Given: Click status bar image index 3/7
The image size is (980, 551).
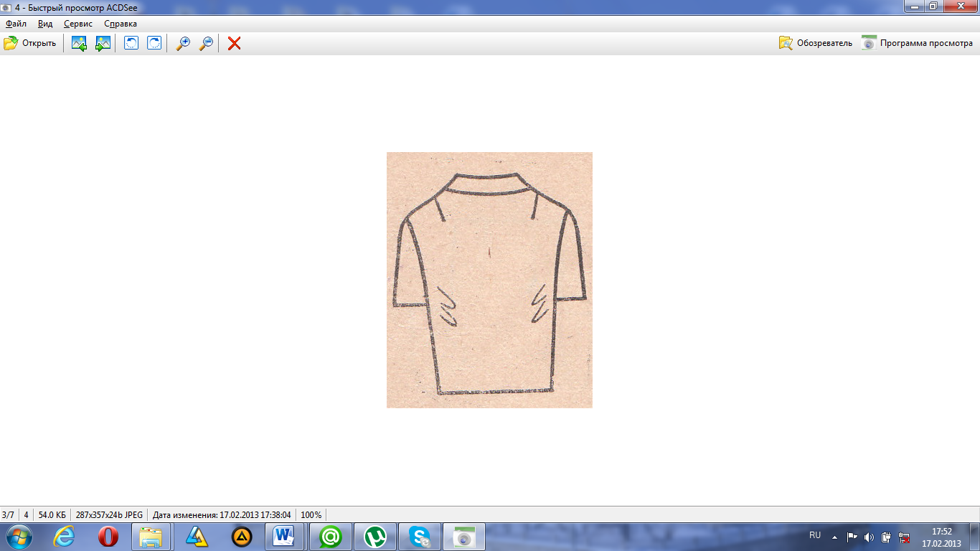Looking at the screenshot, I should [x=8, y=515].
